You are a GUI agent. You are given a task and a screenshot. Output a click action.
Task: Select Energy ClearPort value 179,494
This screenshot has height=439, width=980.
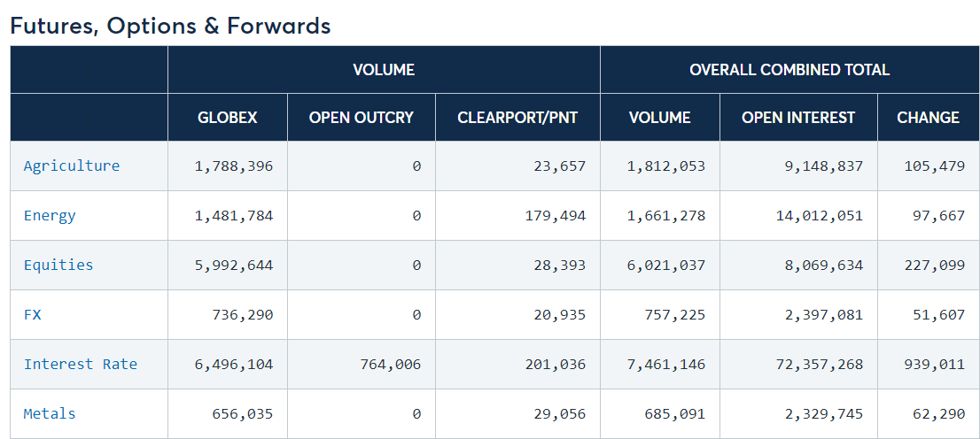click(555, 215)
